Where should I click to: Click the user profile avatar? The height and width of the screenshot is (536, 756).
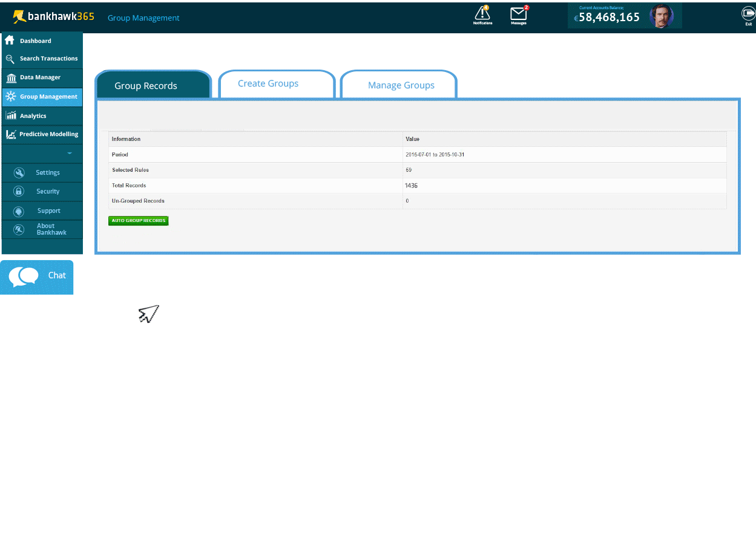pos(661,16)
